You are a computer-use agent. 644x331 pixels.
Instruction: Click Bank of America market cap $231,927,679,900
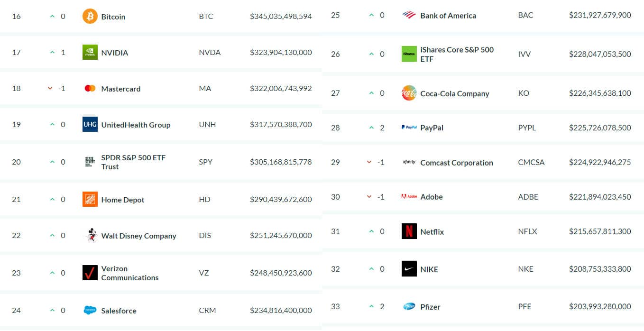pos(600,15)
